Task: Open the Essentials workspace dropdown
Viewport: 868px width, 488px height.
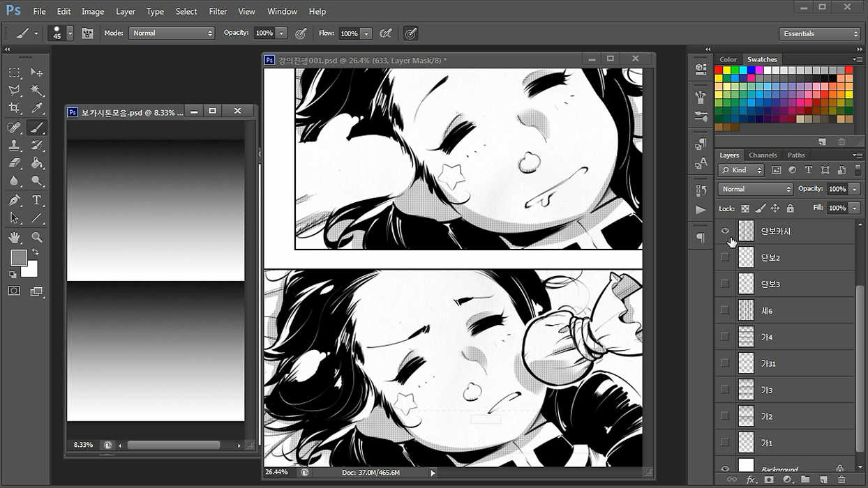Action: pos(820,33)
